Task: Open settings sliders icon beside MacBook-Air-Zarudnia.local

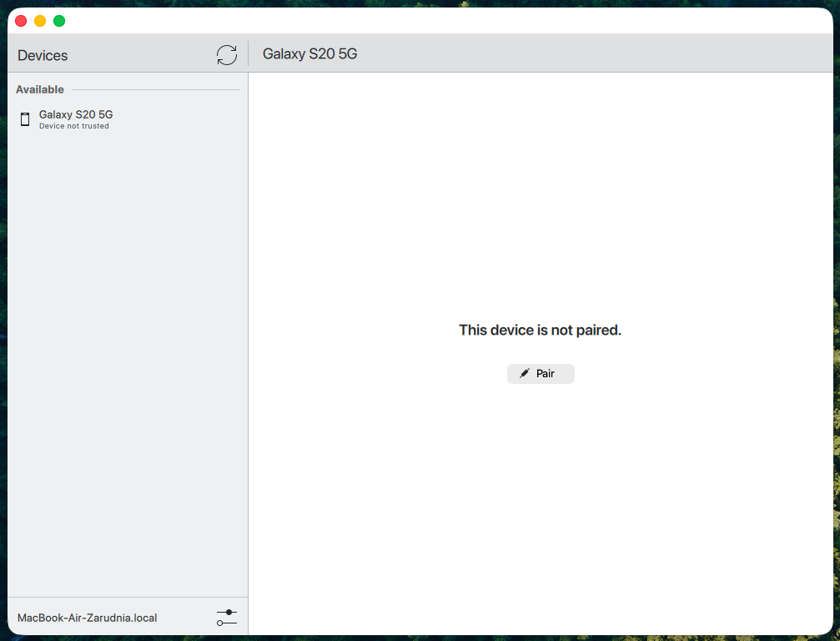Action: [227, 618]
